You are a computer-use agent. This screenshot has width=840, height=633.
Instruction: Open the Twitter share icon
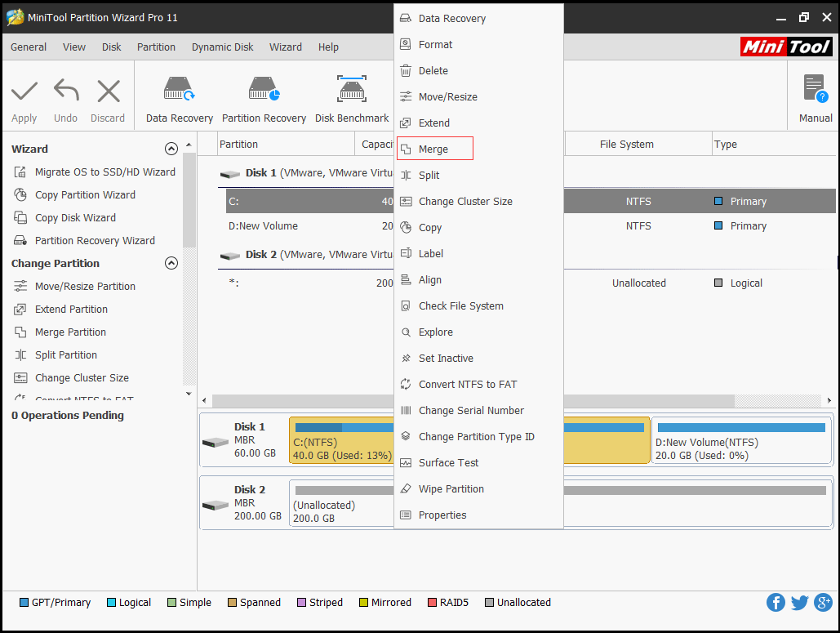pyautogui.click(x=799, y=603)
